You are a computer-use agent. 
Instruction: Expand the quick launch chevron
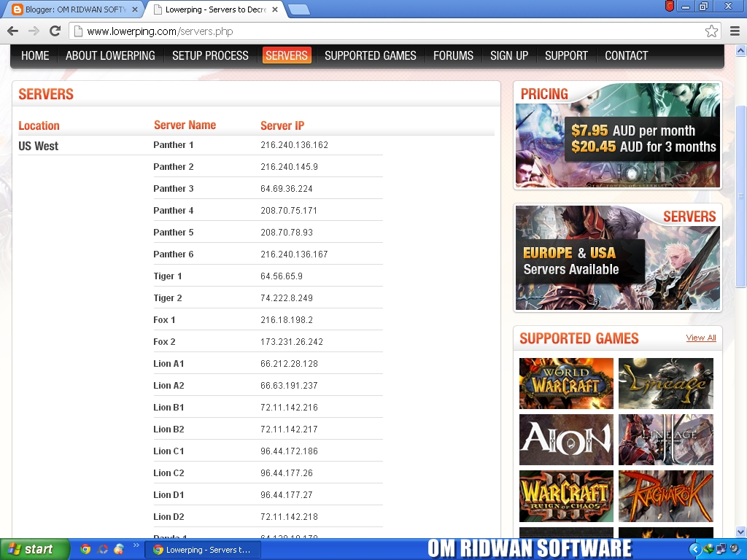[136, 545]
